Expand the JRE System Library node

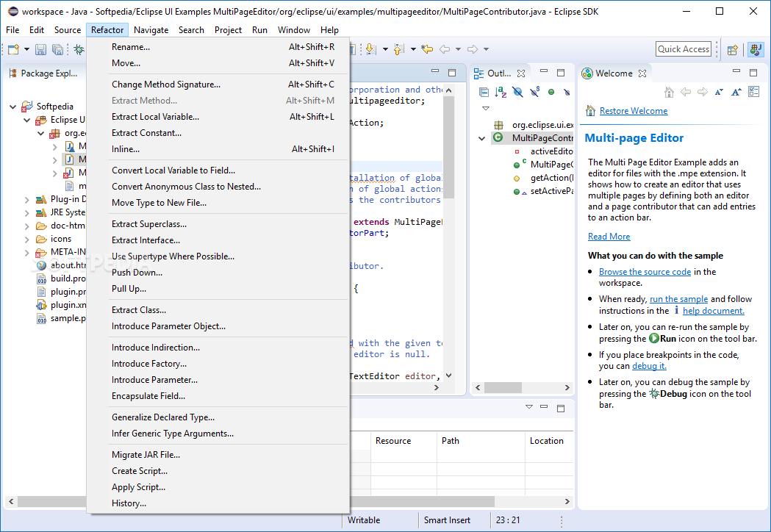click(x=27, y=213)
